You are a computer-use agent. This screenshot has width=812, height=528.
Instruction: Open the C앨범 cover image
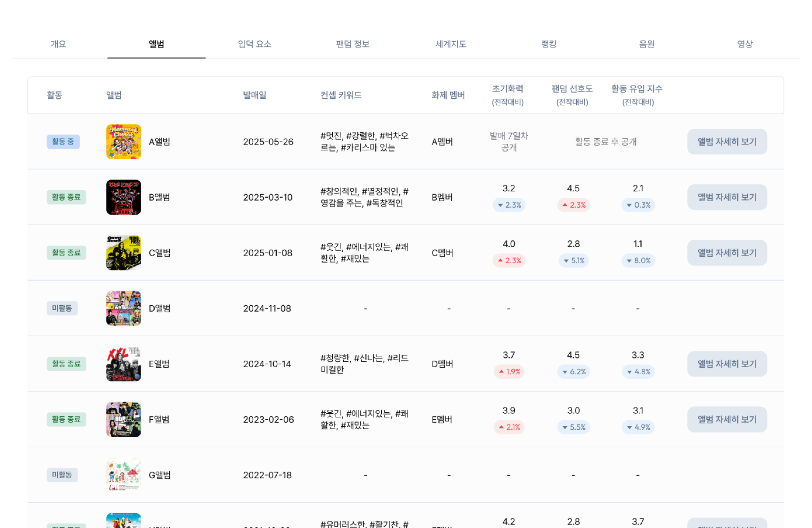(x=123, y=252)
